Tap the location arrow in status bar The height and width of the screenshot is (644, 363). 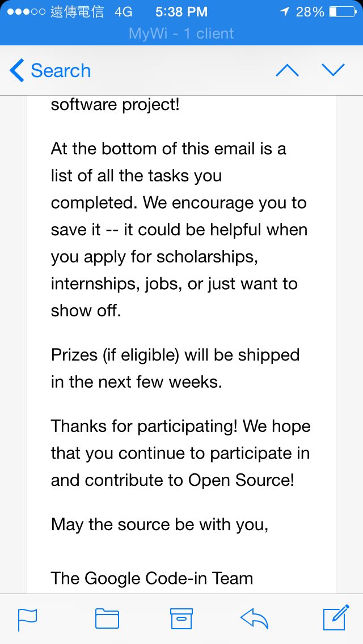(285, 12)
